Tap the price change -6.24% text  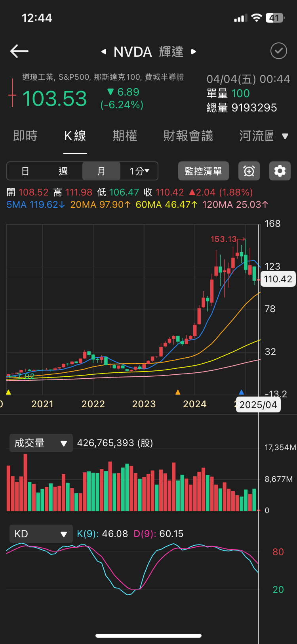pyautogui.click(x=122, y=105)
